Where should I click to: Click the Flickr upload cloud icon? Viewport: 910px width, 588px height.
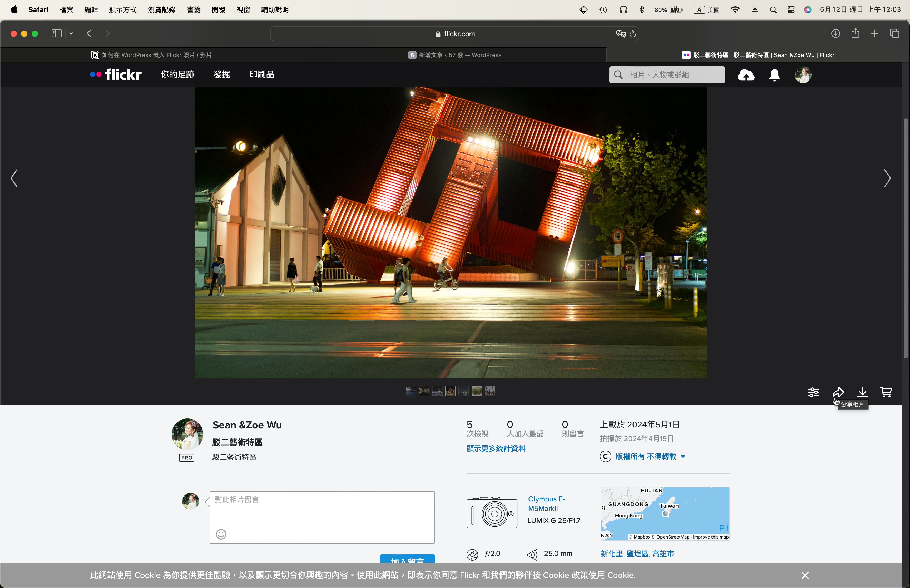[x=746, y=75]
